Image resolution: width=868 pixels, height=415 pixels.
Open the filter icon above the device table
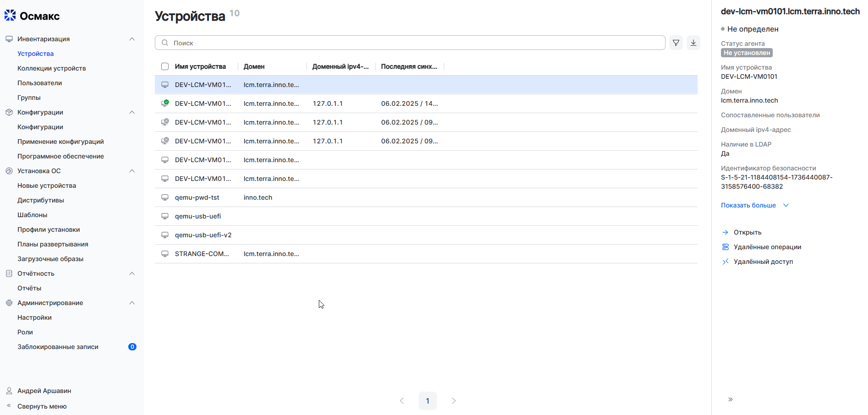coord(676,42)
